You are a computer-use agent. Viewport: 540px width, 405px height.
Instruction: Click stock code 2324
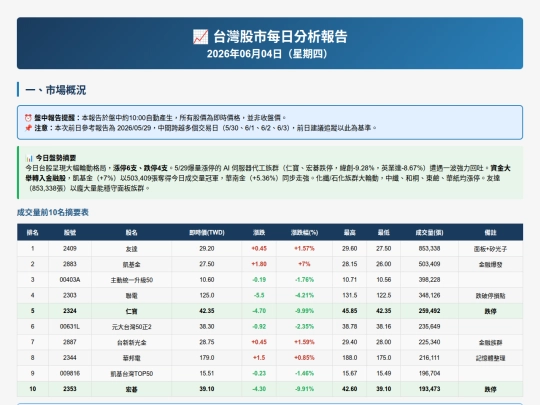(70, 311)
